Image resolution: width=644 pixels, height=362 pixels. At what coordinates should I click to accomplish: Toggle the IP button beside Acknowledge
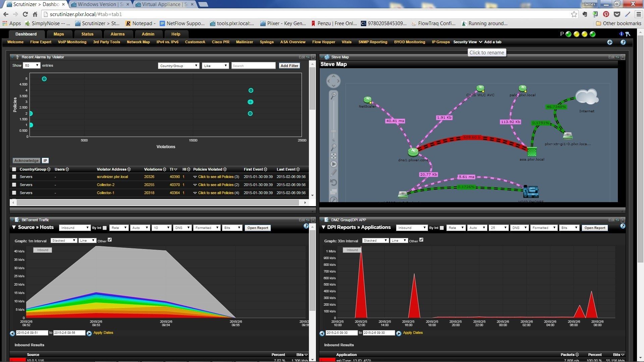(x=45, y=161)
